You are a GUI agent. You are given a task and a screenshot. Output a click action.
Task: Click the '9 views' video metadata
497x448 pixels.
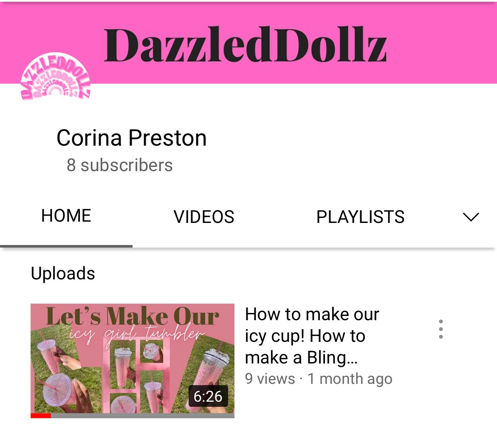[270, 379]
